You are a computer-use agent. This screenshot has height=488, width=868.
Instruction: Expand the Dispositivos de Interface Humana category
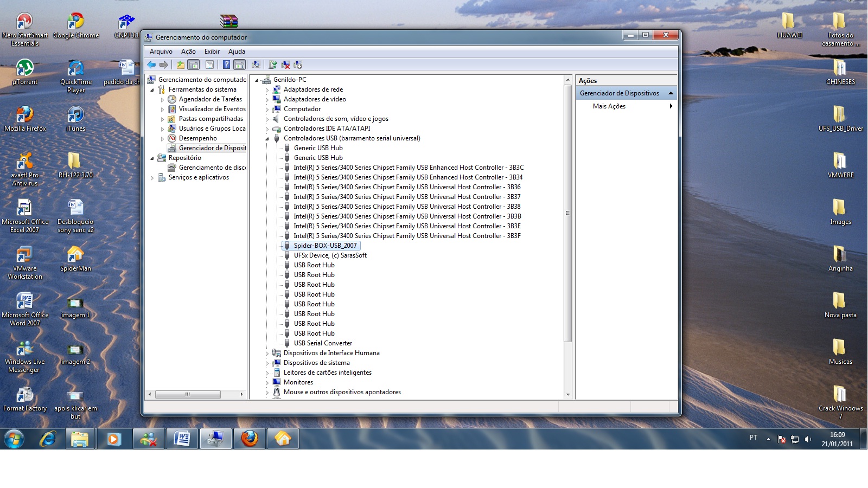pyautogui.click(x=267, y=354)
